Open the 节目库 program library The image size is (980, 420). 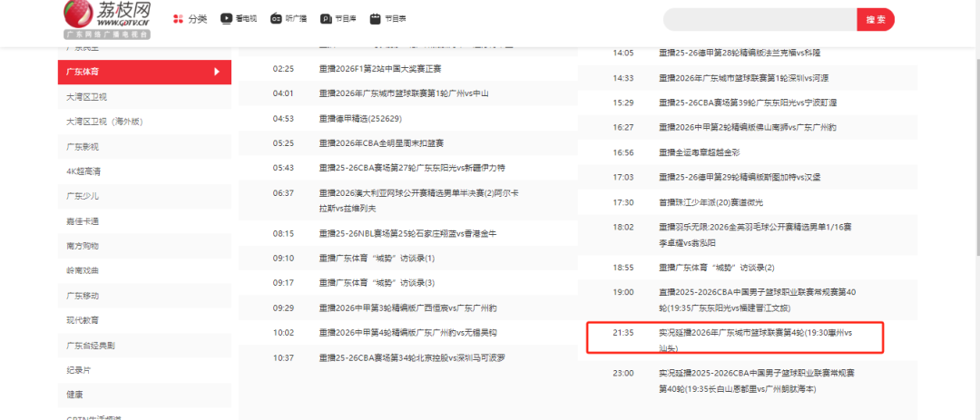coord(338,19)
